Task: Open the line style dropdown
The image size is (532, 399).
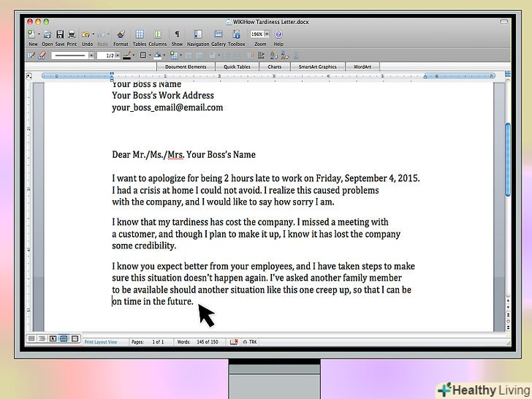Action: click(x=91, y=56)
